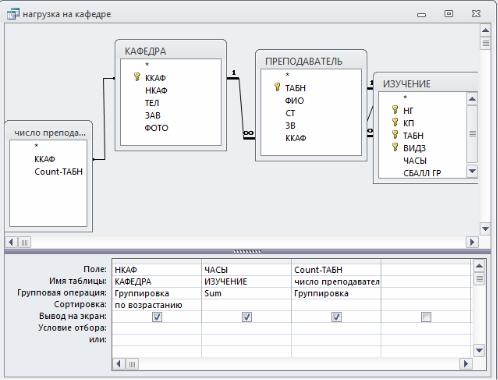Click the pane splitter handle between diagram and grid
Viewport: 498px width, 380px height.
(x=247, y=252)
